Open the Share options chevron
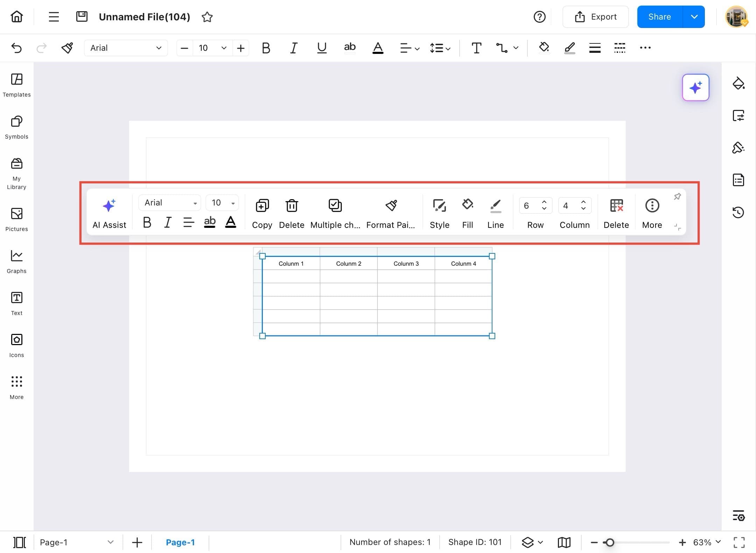756x553 pixels. (x=694, y=16)
